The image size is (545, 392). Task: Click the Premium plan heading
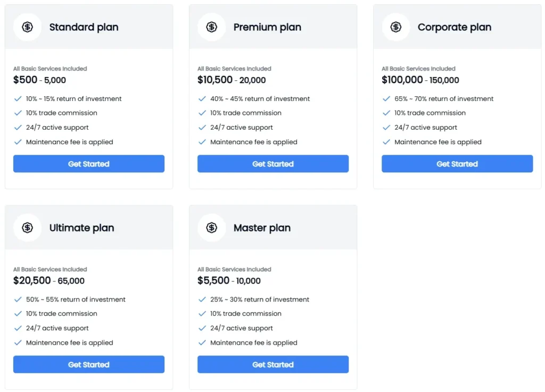(x=267, y=27)
